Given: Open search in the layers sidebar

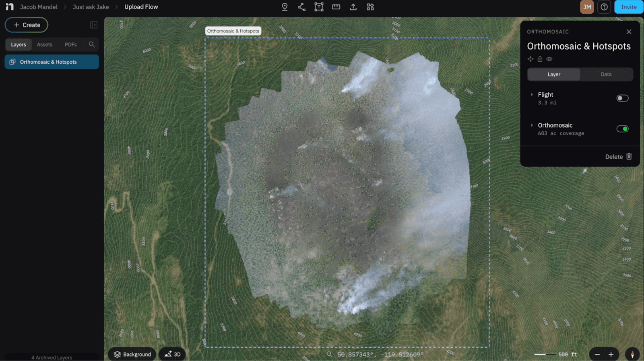Looking at the screenshot, I should coord(92,44).
